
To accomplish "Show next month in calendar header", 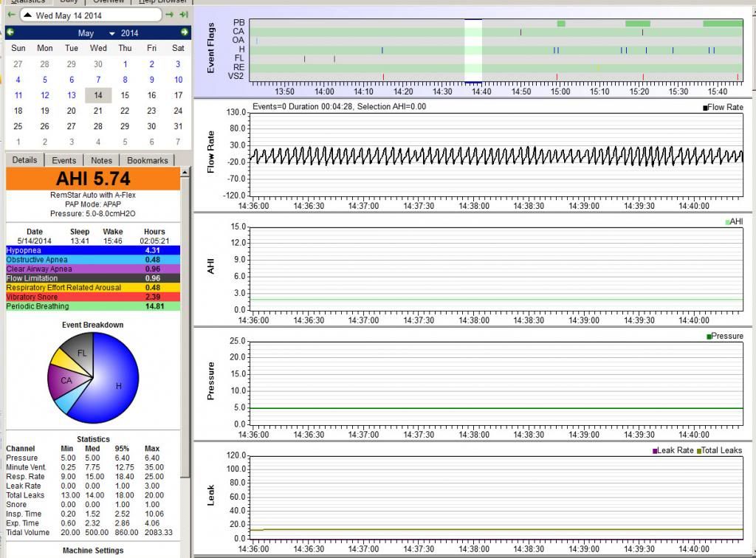I will [x=184, y=32].
